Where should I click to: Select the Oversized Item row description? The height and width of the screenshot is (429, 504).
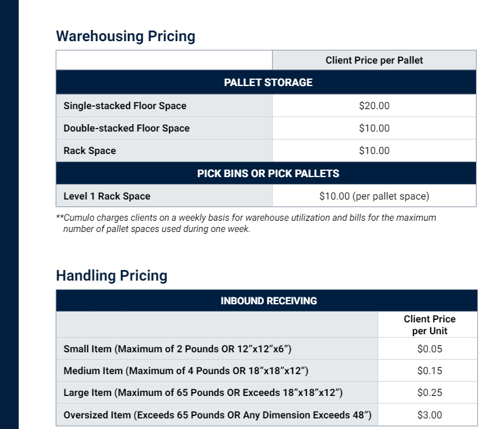coord(217,415)
